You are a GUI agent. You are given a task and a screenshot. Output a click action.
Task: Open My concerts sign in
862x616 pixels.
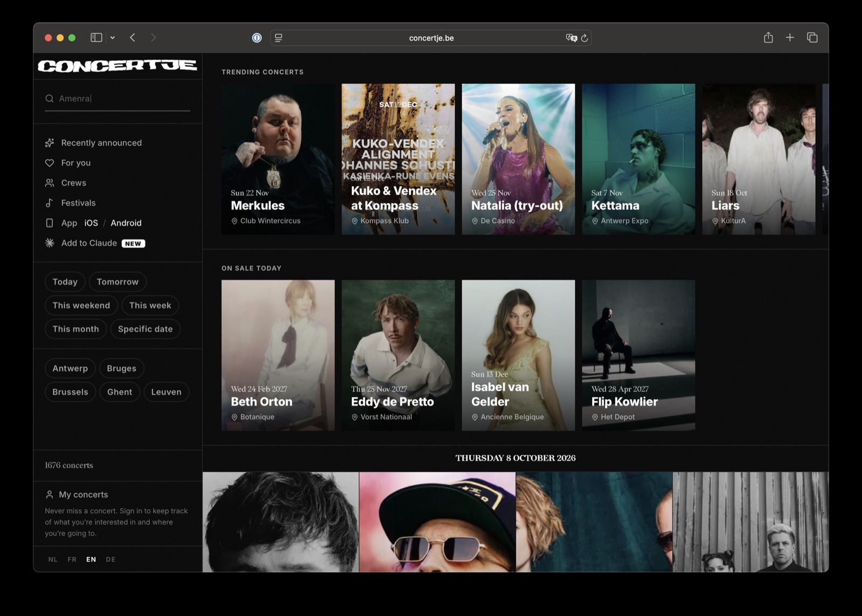tap(84, 495)
